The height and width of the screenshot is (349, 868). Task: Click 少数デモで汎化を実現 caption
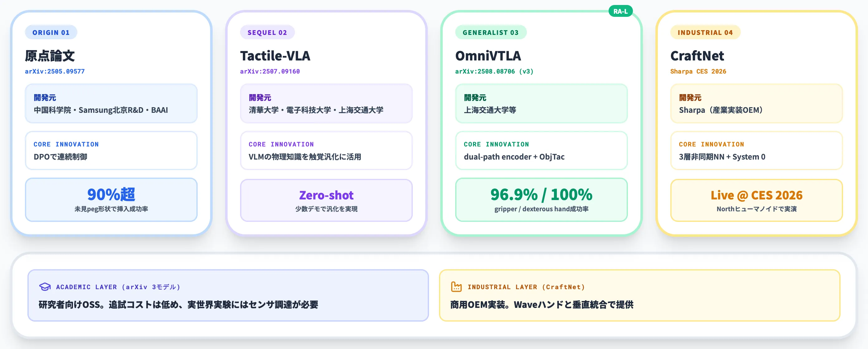[x=326, y=209]
